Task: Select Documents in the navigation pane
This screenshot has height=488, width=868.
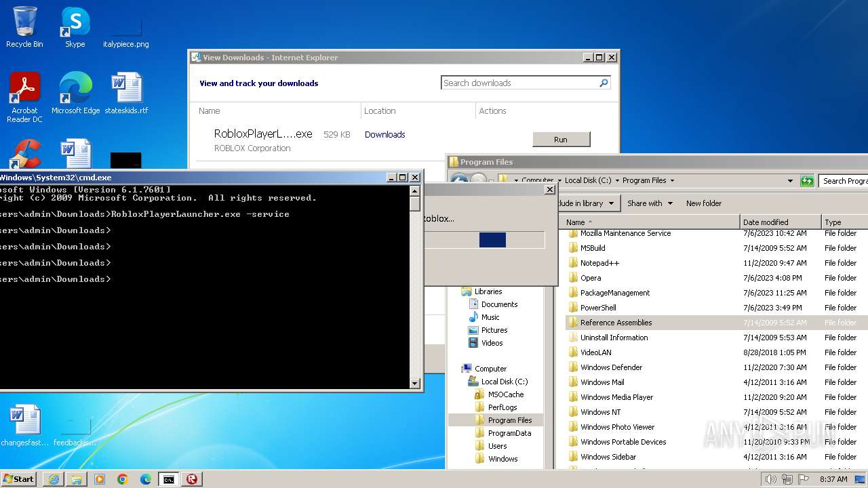Action: tap(499, 304)
